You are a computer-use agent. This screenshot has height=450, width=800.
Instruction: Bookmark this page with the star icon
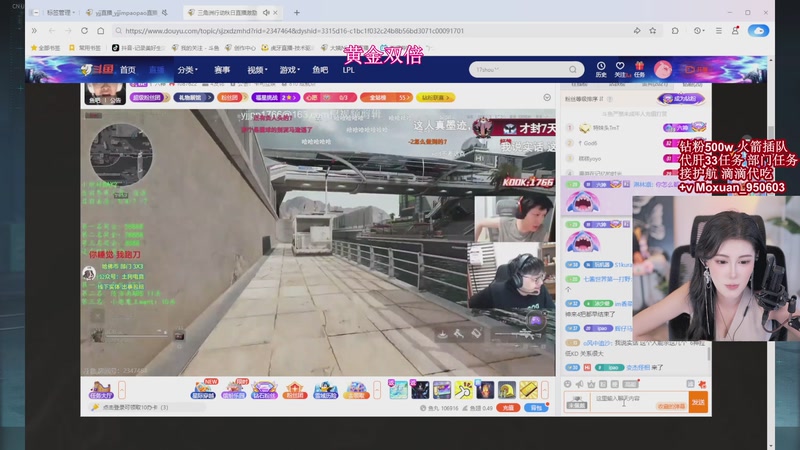click(653, 31)
